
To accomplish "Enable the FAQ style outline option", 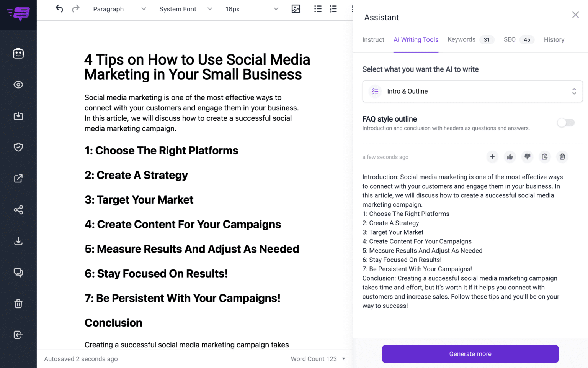I will click(565, 123).
